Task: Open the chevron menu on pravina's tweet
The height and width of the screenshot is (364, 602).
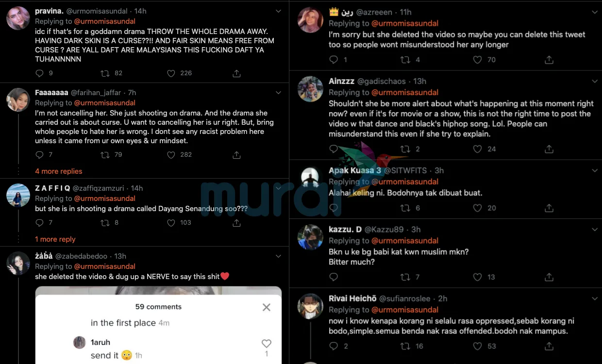Action: pos(278,11)
